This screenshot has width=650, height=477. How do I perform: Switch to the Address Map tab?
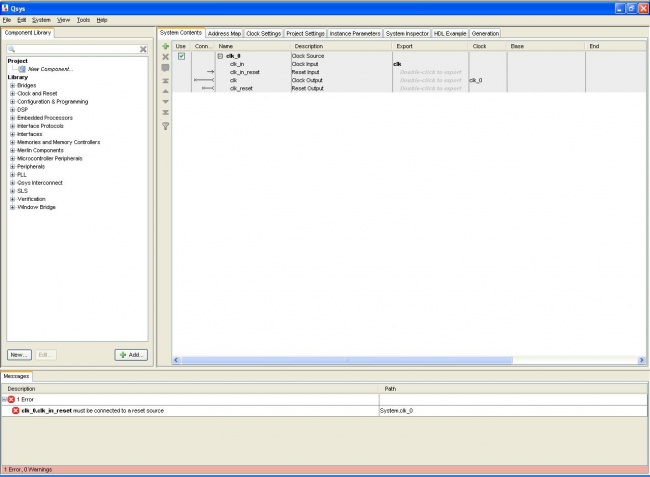224,34
